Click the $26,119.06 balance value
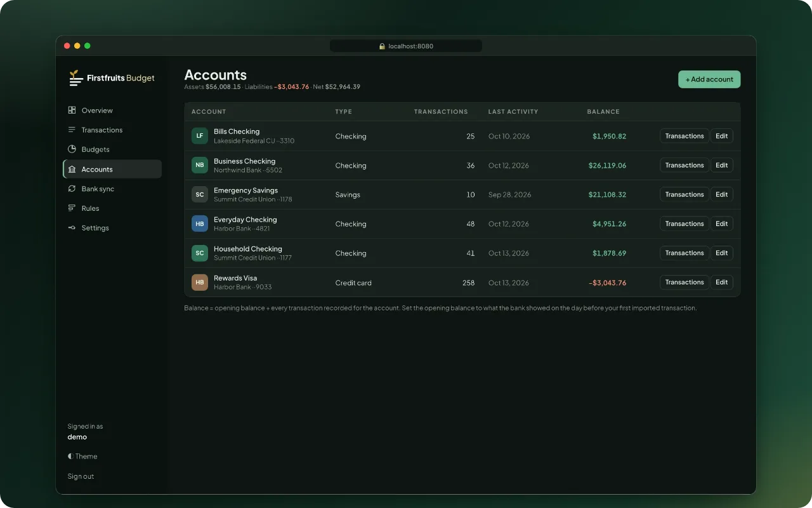This screenshot has height=508, width=812. tap(607, 165)
